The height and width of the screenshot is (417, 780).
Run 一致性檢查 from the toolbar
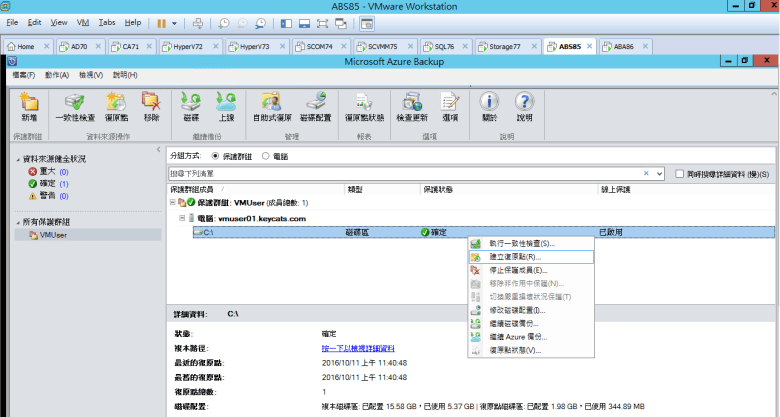click(75, 105)
